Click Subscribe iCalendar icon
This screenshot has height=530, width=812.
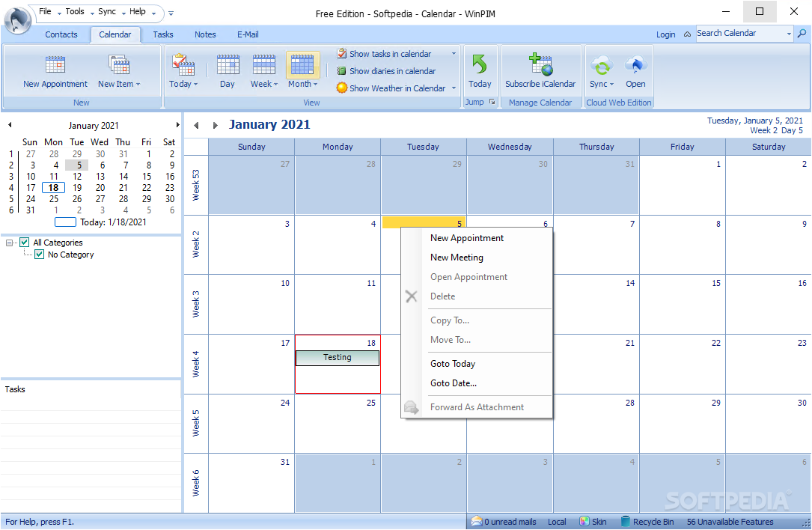(540, 64)
